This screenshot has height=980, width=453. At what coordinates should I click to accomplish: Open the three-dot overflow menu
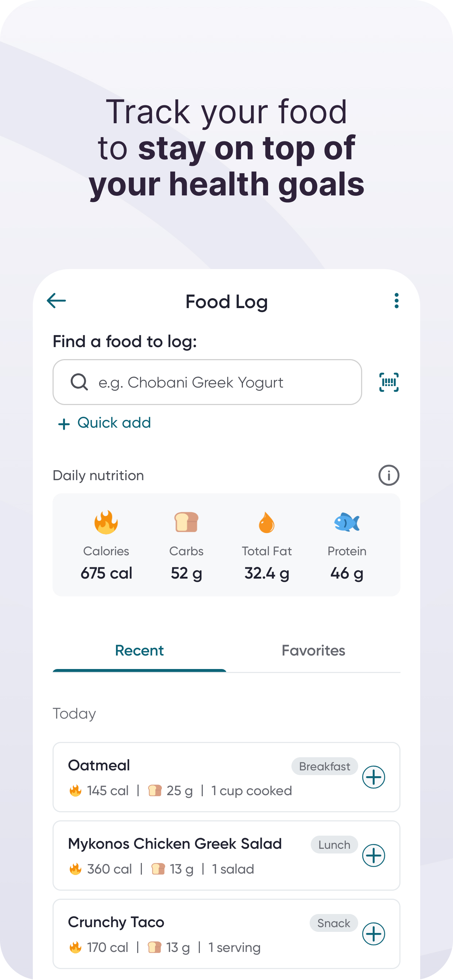(x=396, y=300)
